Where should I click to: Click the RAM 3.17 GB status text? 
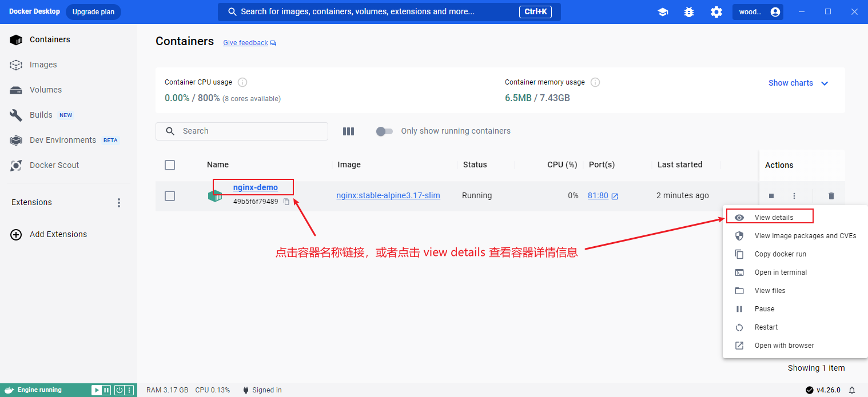tap(168, 390)
